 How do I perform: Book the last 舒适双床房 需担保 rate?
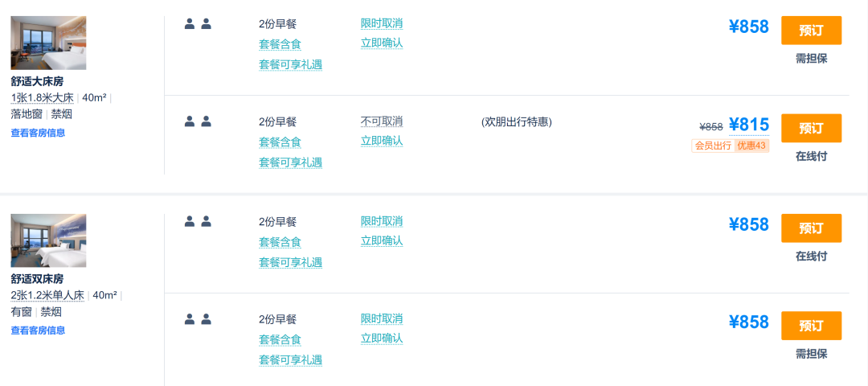pyautogui.click(x=811, y=326)
